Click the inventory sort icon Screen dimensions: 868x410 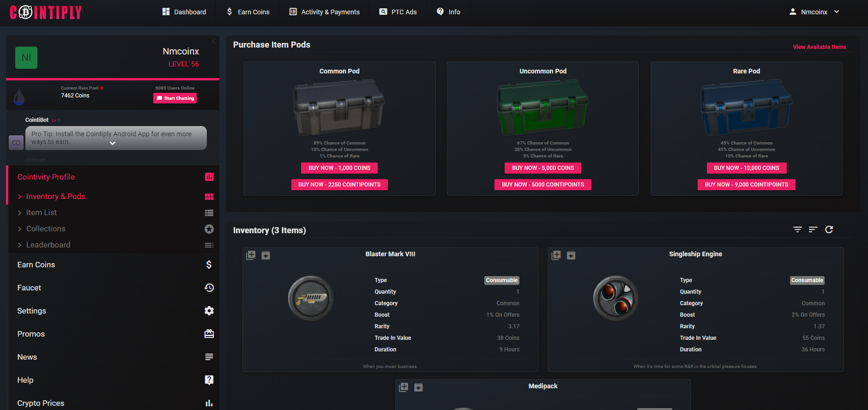point(813,229)
